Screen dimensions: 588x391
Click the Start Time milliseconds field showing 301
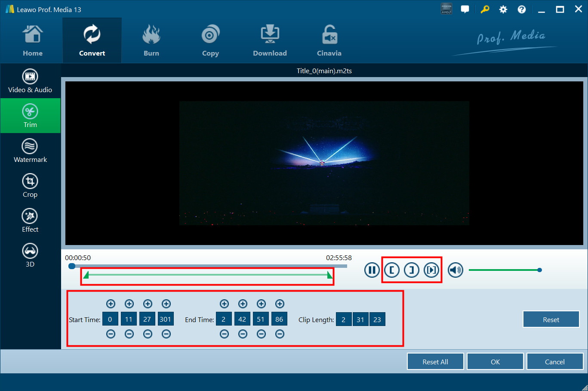point(166,319)
